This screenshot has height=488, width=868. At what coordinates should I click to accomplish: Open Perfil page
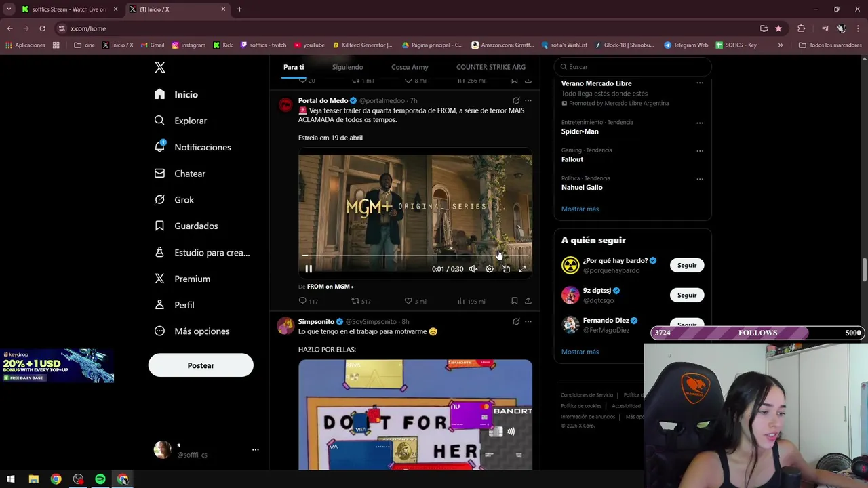pyautogui.click(x=174, y=305)
